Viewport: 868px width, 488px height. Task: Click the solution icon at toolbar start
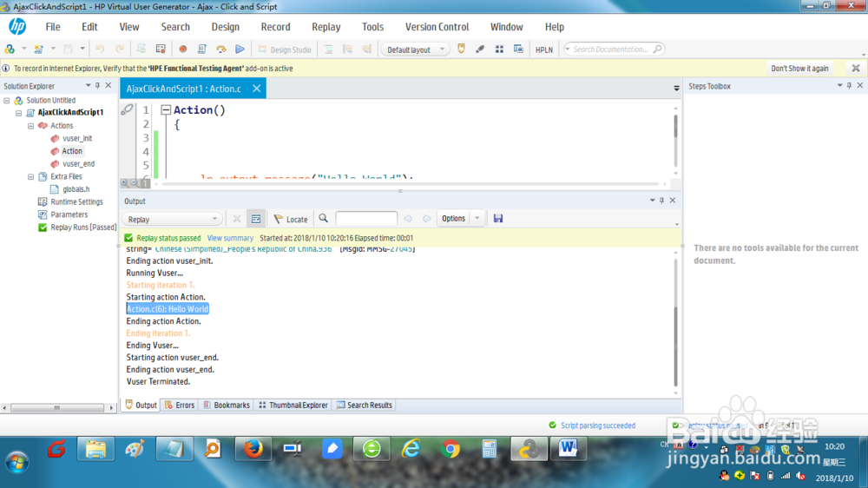click(x=10, y=49)
